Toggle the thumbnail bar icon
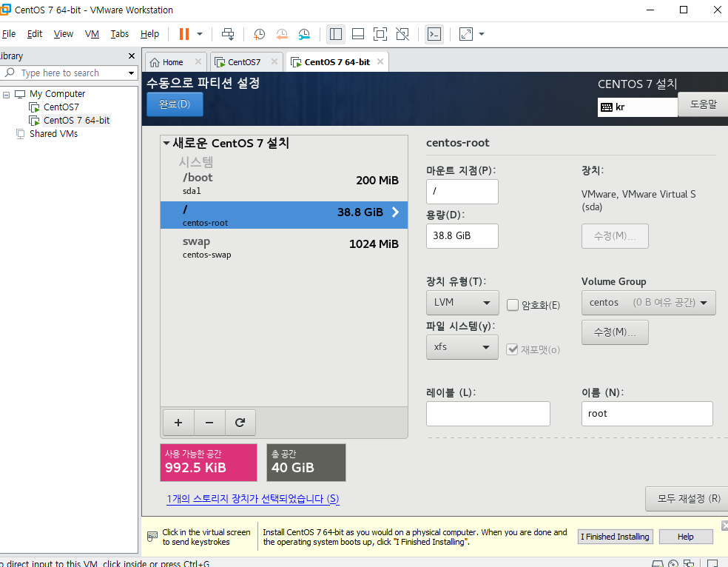Screen dimensions: 728x567 358,34
